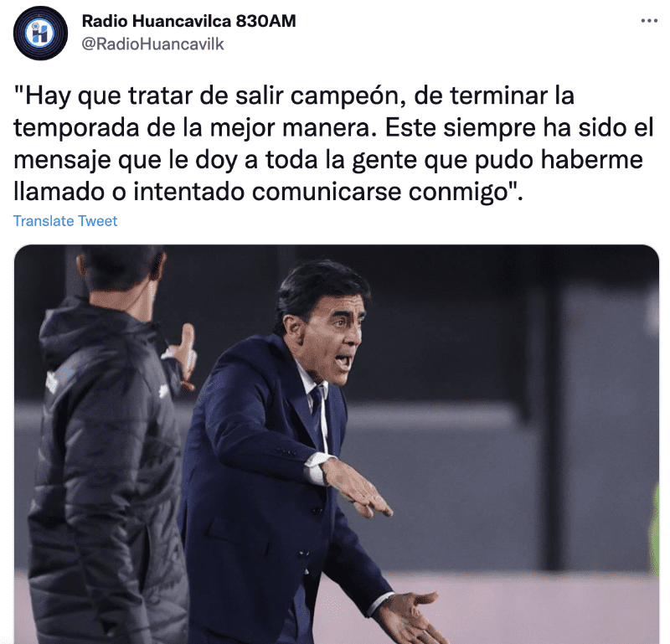Click the Translate Tweet link

65,221
